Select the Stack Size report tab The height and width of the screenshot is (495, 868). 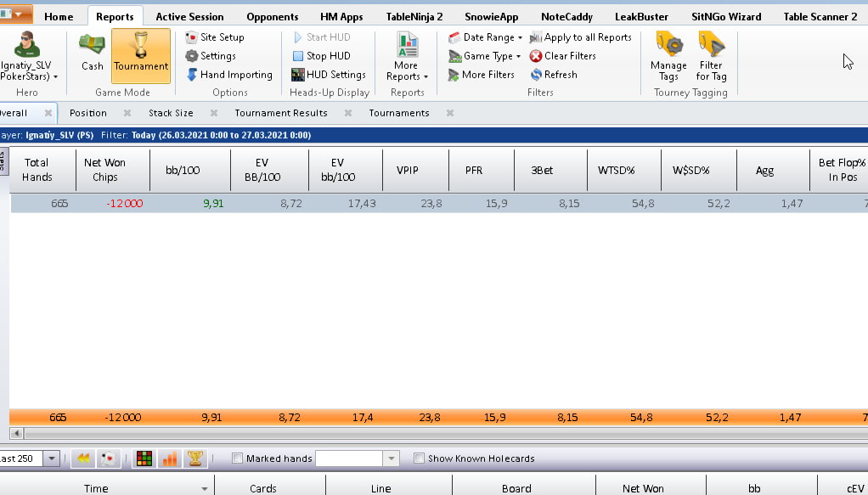coord(171,113)
